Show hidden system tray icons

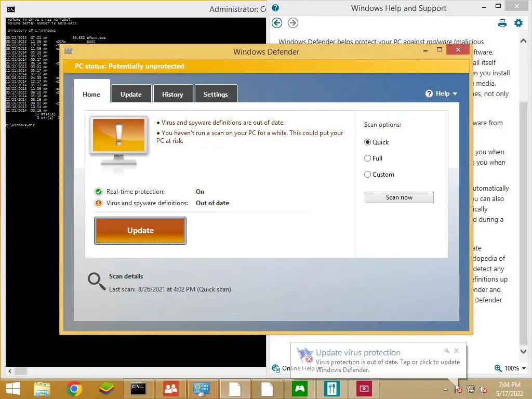[445, 390]
